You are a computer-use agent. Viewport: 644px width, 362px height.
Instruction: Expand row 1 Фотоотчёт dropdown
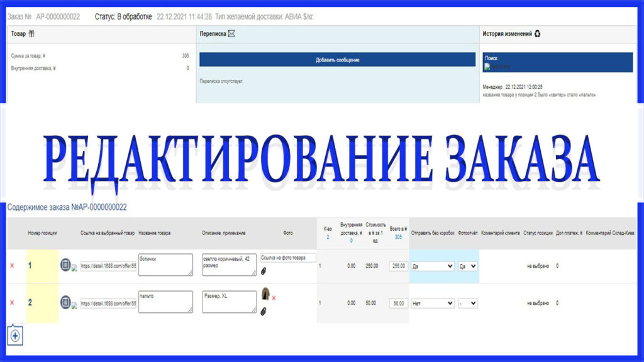click(x=468, y=266)
